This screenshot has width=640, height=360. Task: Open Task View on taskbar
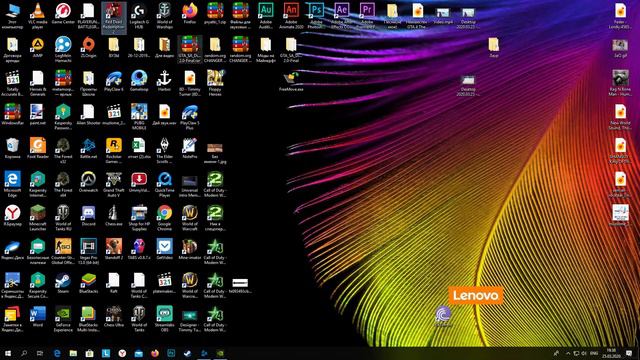click(x=40, y=353)
